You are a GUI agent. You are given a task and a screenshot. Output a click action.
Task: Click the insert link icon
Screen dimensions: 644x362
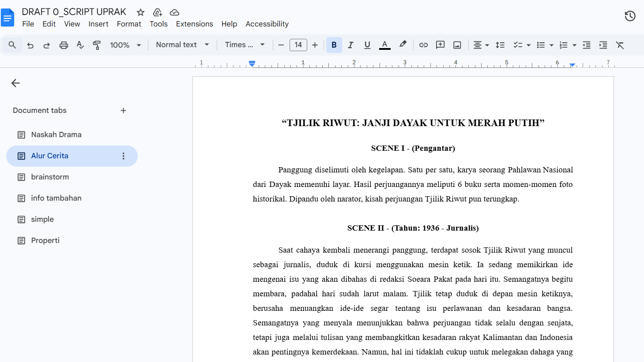[423, 45]
